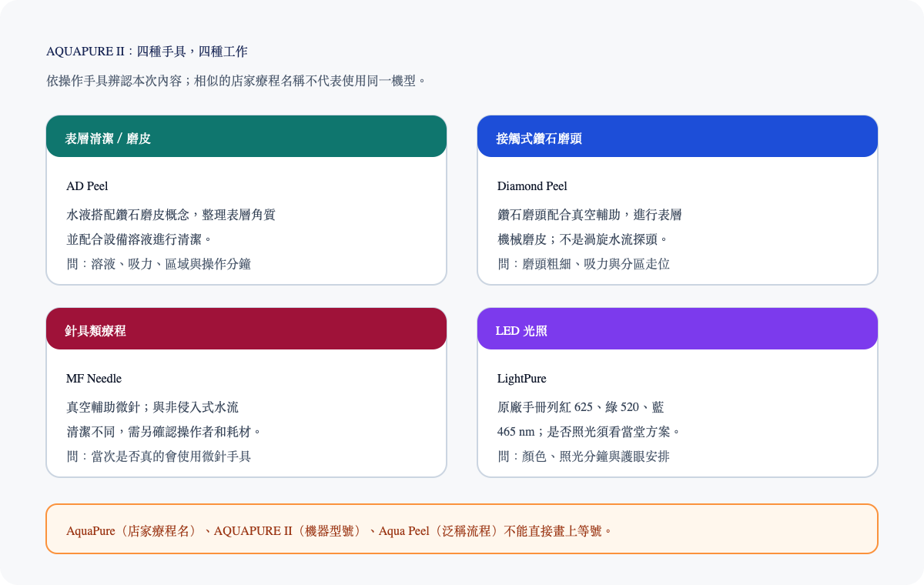Select the MF Needle handpiece name

(94, 379)
